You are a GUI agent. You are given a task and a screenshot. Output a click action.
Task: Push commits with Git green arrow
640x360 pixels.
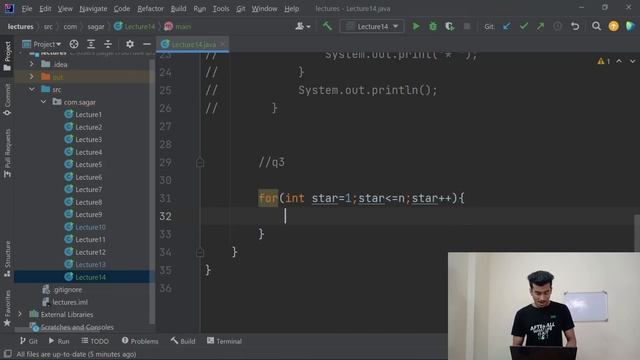(x=540, y=27)
